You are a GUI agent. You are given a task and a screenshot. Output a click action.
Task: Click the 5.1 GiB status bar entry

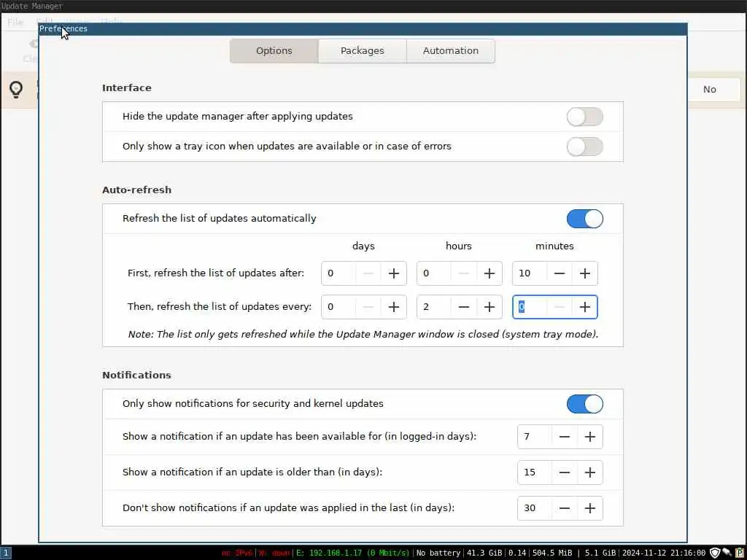(x=600, y=553)
